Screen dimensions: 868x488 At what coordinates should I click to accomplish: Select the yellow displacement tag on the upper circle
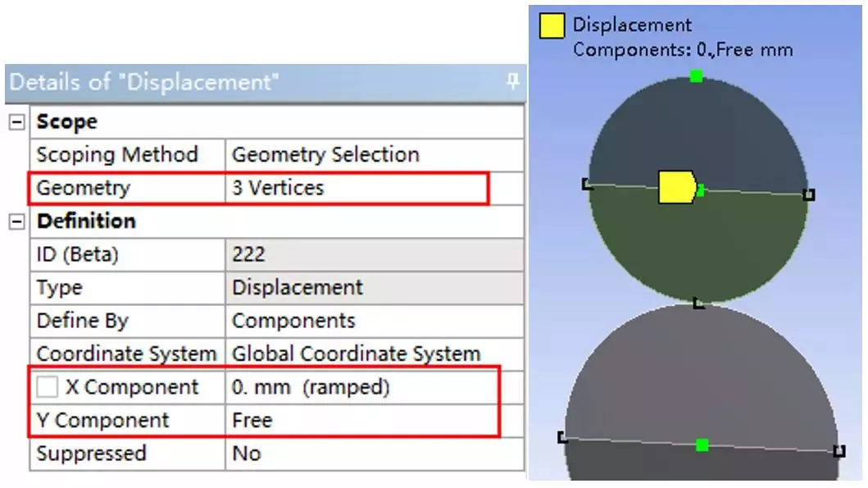point(677,187)
